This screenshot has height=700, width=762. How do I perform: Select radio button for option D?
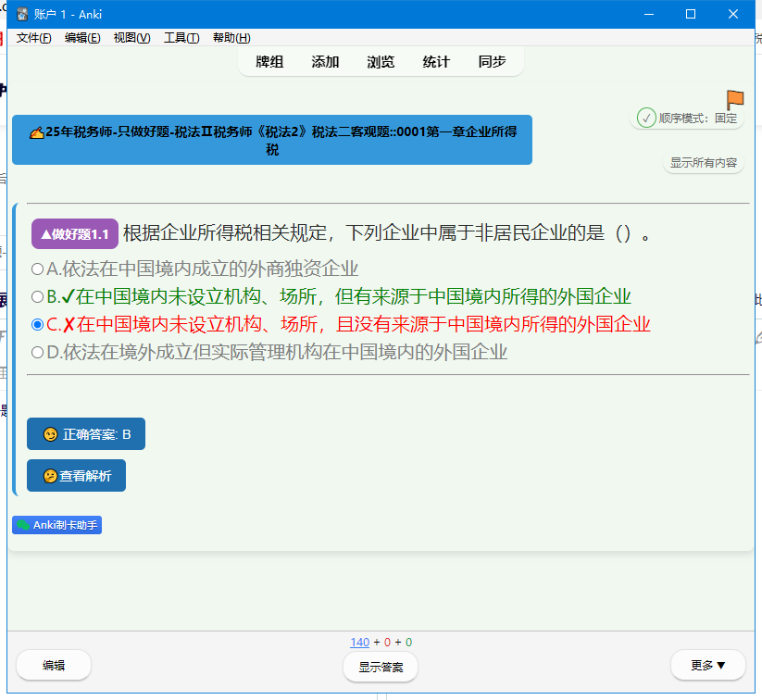coord(37,353)
